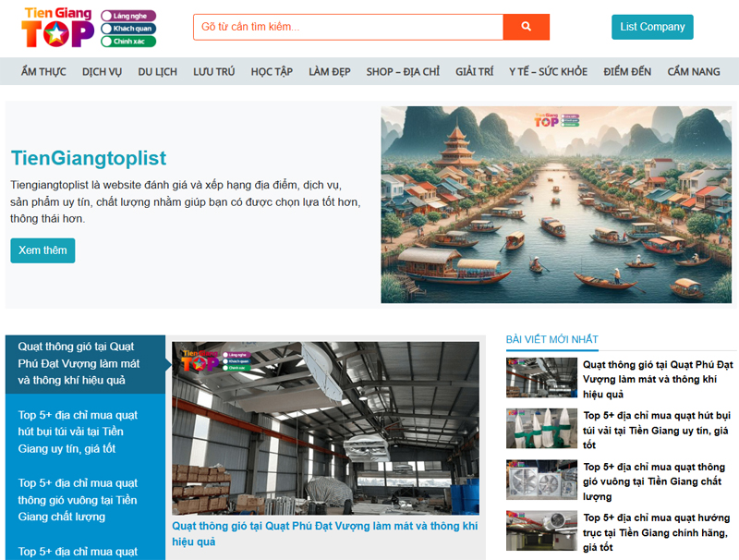The width and height of the screenshot is (739, 560).
Task: Click the floating river market banner image
Action: tap(556, 204)
